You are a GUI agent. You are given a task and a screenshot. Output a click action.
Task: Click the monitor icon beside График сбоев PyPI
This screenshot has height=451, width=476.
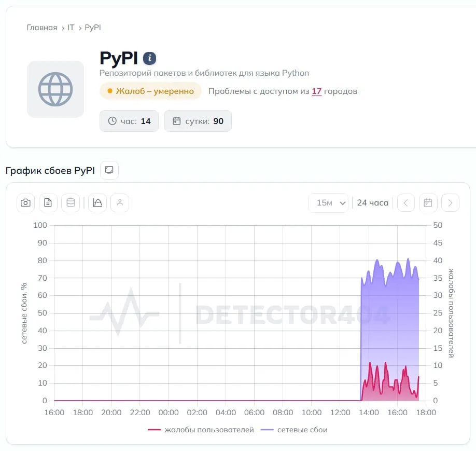[109, 170]
